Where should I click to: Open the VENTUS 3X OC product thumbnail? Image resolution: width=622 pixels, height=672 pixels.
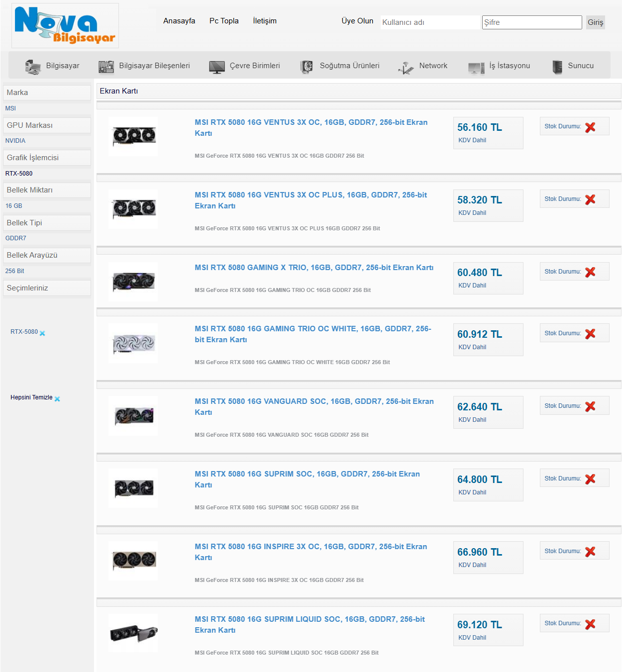[x=133, y=136]
